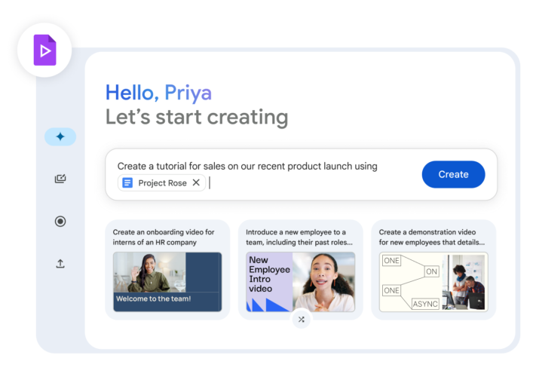Image resolution: width=536 pixels, height=392 pixels.
Task: Choose 'Create an onboarding video' suggestion card
Action: click(x=167, y=270)
